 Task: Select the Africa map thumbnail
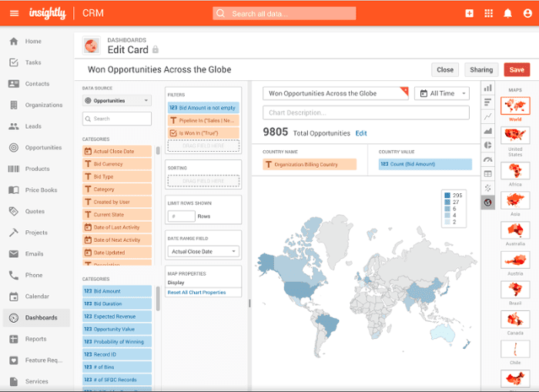(515, 170)
